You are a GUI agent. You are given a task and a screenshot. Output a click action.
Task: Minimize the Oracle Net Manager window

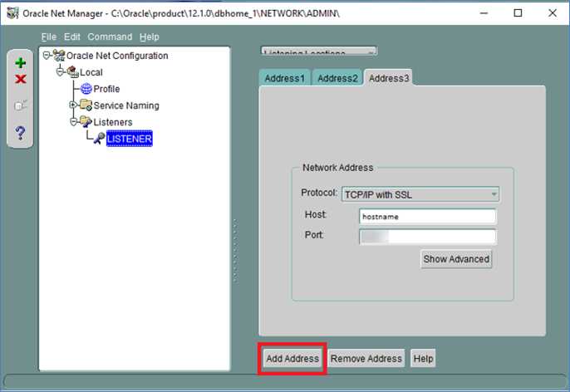tap(484, 13)
